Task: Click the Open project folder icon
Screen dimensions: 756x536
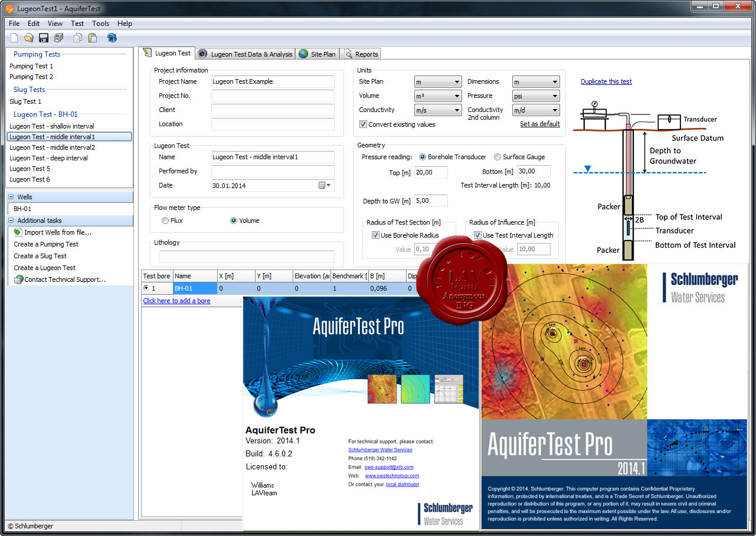Action: [x=29, y=38]
